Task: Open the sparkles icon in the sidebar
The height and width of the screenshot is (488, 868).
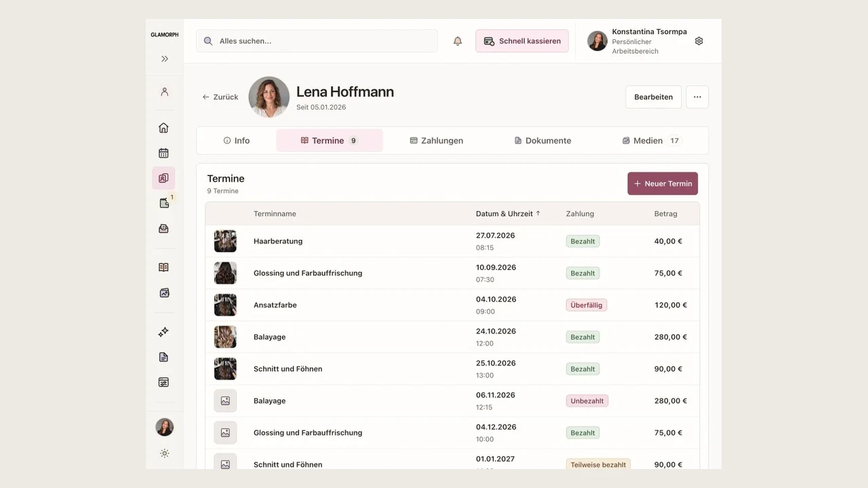Action: click(163, 332)
